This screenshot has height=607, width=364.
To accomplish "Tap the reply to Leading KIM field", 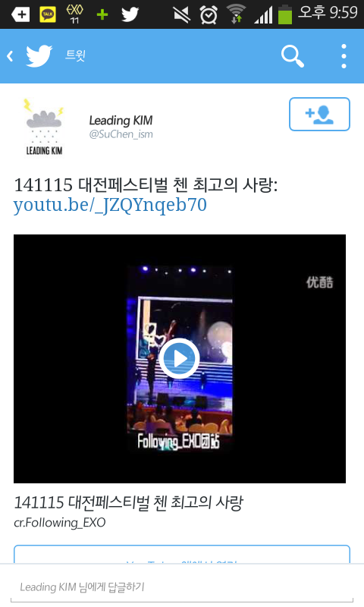I will (x=182, y=587).
